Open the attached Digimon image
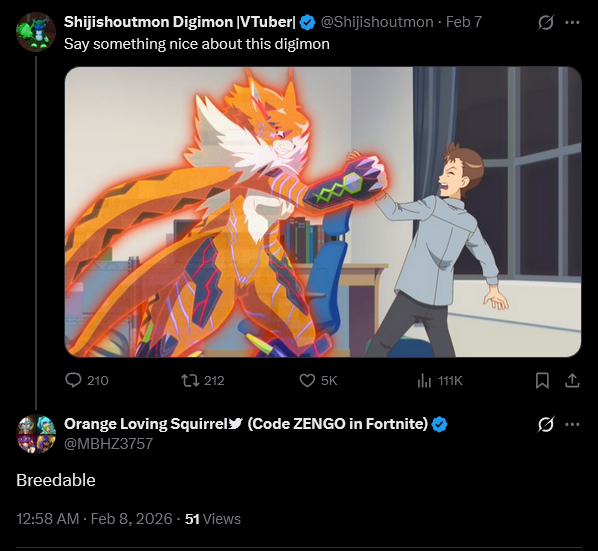This screenshot has width=598, height=551. click(x=323, y=212)
